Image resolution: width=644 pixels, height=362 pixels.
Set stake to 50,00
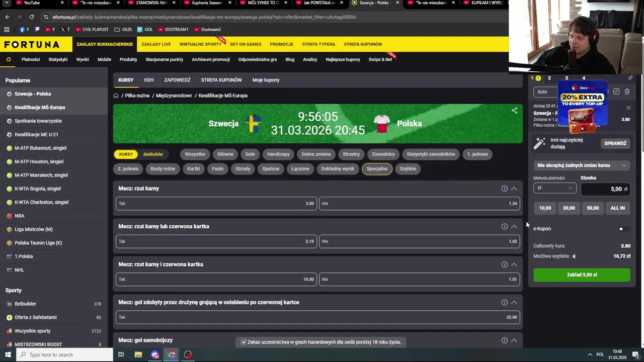(x=593, y=208)
